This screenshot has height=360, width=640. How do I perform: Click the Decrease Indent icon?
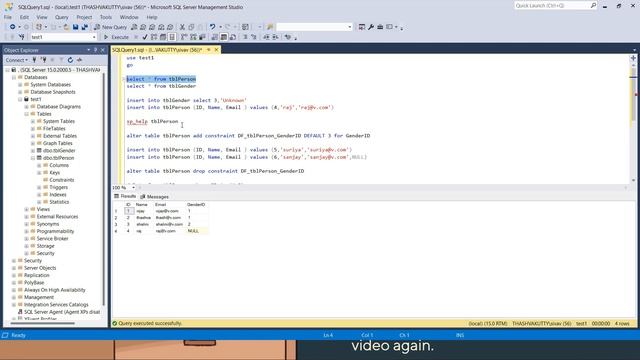coord(266,37)
